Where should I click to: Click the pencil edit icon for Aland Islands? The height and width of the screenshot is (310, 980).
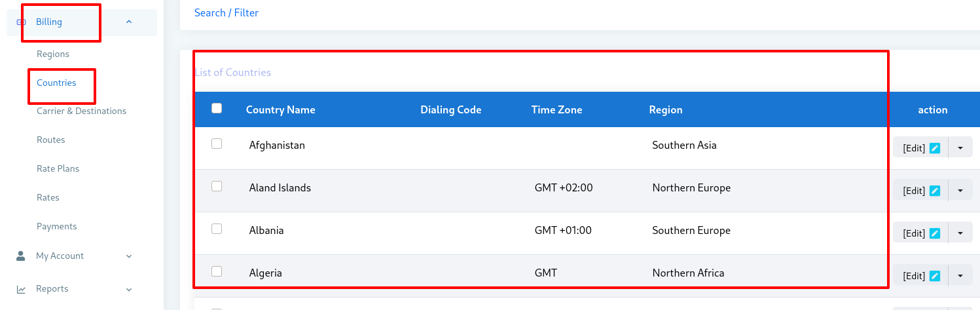pyautogui.click(x=935, y=191)
